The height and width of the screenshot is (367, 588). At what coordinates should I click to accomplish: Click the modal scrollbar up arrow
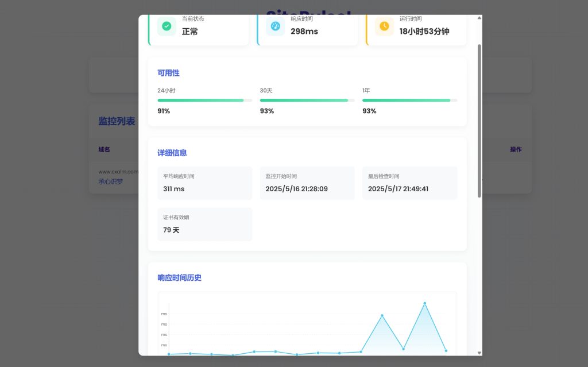click(479, 18)
